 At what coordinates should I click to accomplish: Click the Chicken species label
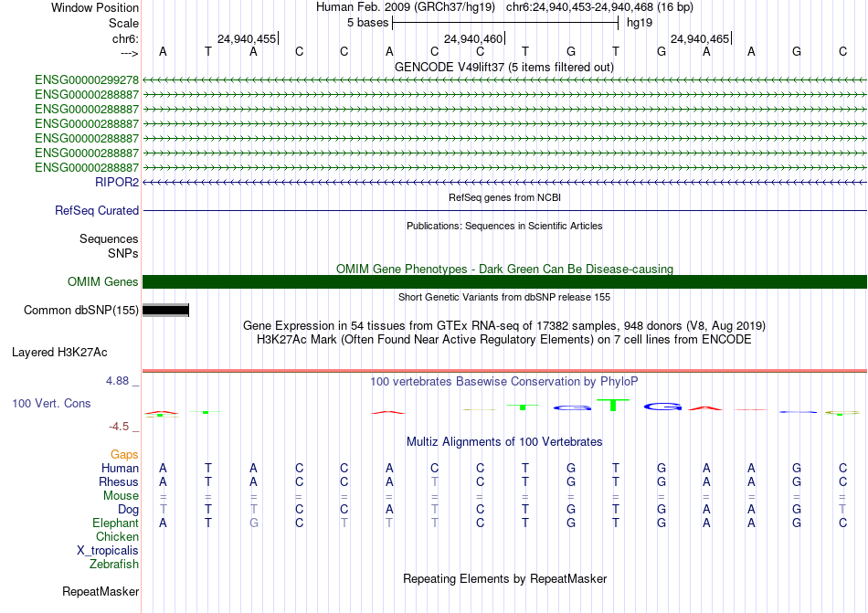117,537
